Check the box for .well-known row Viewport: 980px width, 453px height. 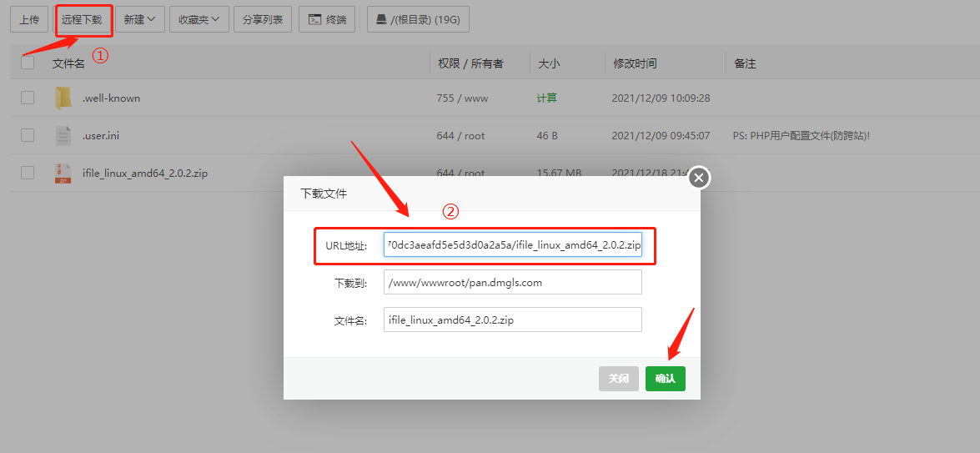tap(28, 98)
